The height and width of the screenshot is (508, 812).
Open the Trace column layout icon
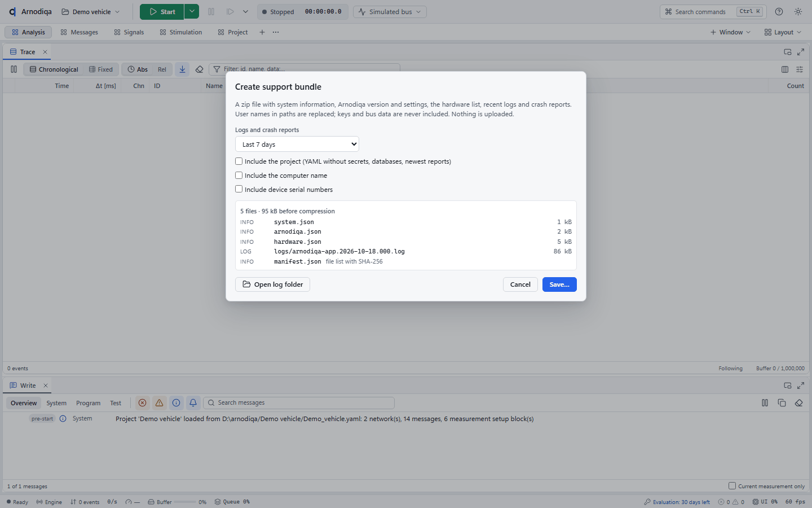click(x=785, y=69)
